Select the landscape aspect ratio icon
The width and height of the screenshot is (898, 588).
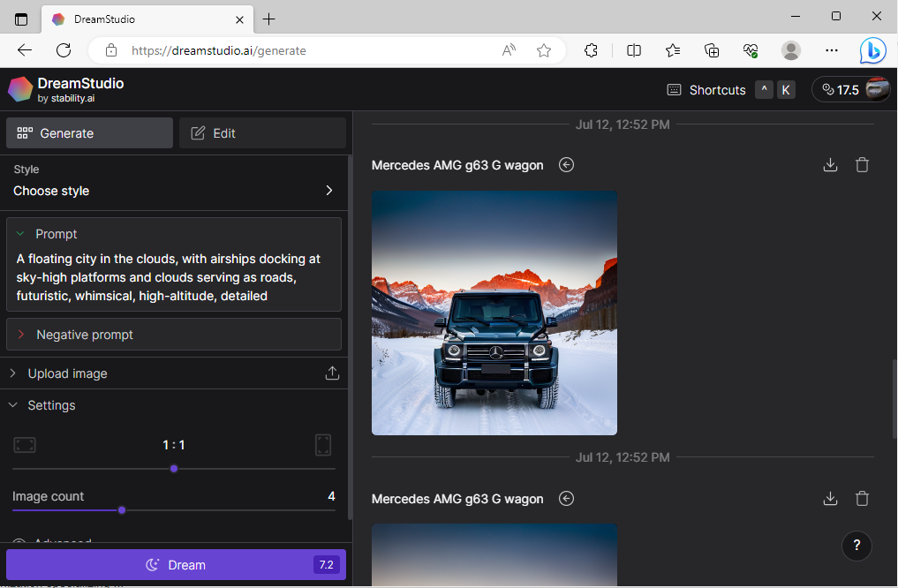[25, 445]
